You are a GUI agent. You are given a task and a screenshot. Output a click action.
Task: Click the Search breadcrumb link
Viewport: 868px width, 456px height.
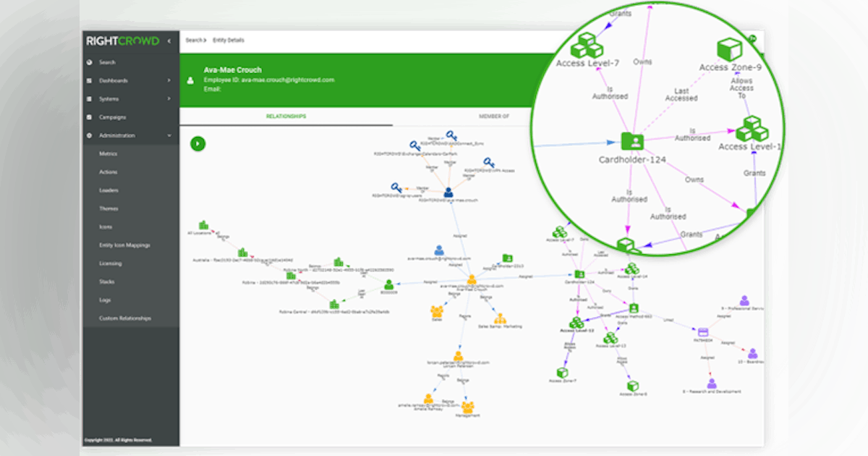195,41
